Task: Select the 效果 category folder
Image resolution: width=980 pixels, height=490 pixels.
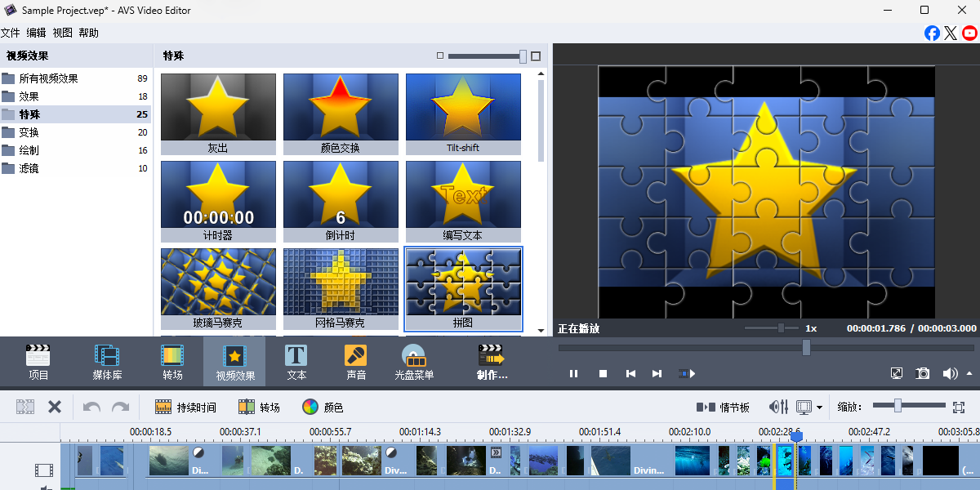Action: [75, 96]
